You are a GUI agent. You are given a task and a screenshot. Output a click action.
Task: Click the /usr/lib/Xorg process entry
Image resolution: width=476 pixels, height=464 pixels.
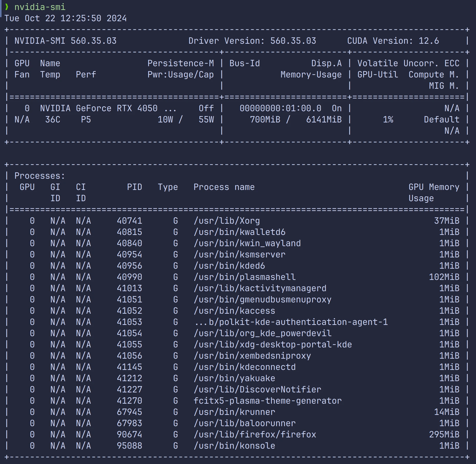(226, 221)
